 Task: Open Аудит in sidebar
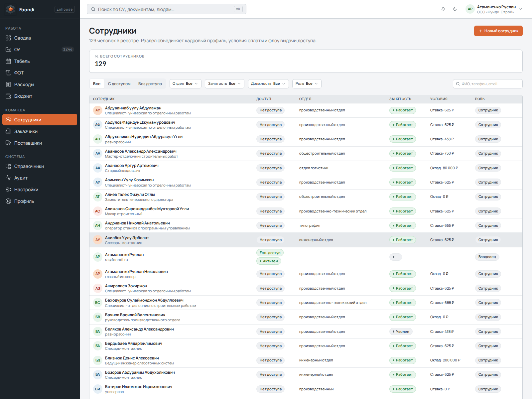click(x=40, y=178)
